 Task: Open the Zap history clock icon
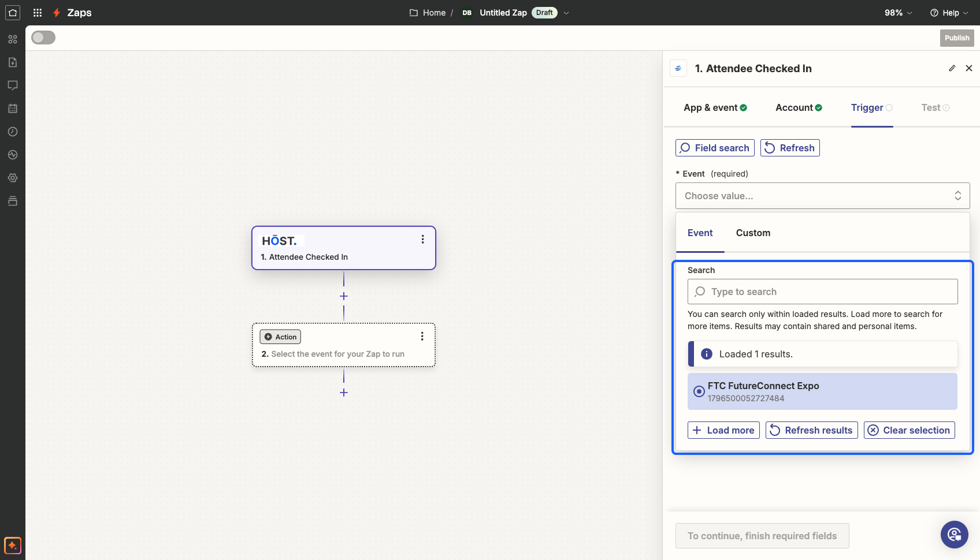click(13, 132)
